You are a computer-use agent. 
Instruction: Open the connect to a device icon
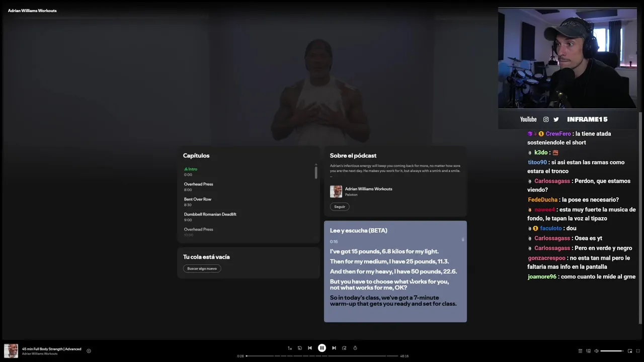[x=588, y=351]
